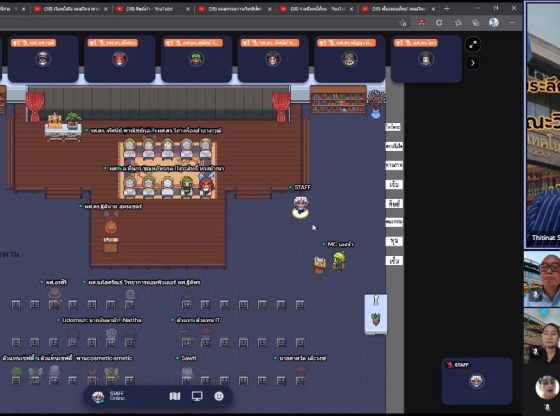Click the 'Sawit' name label
The image size is (560, 416).
(x=186, y=358)
